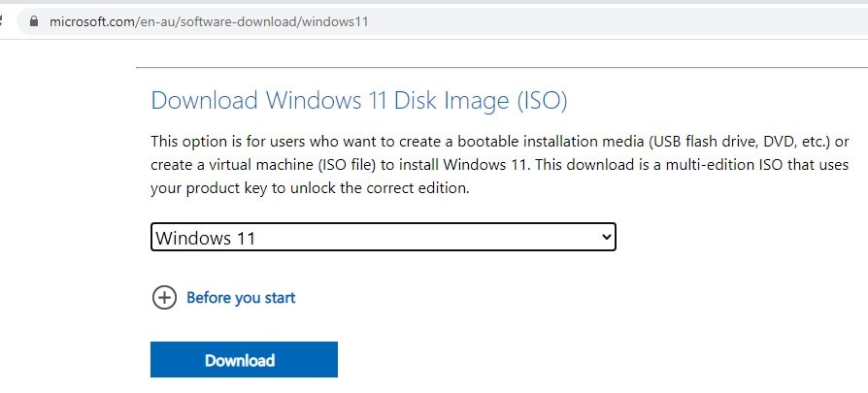Click 'virtual machine' text in description
868x393 pixels.
248,164
